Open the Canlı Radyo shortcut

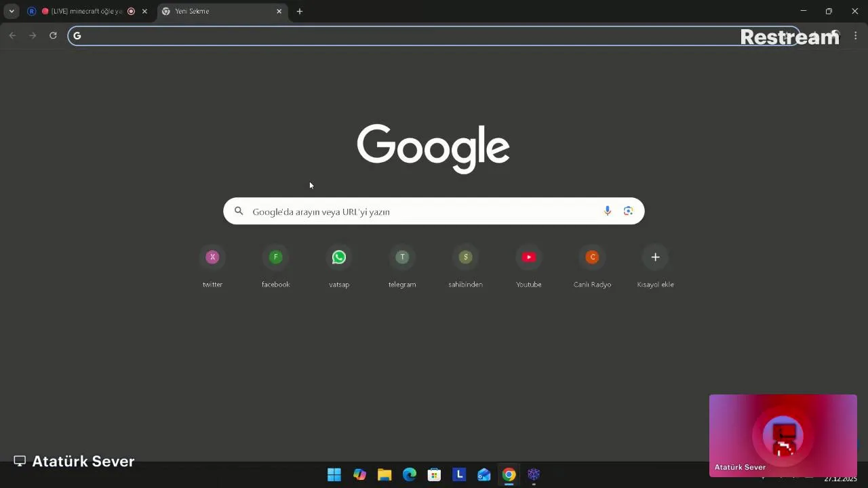pos(592,257)
